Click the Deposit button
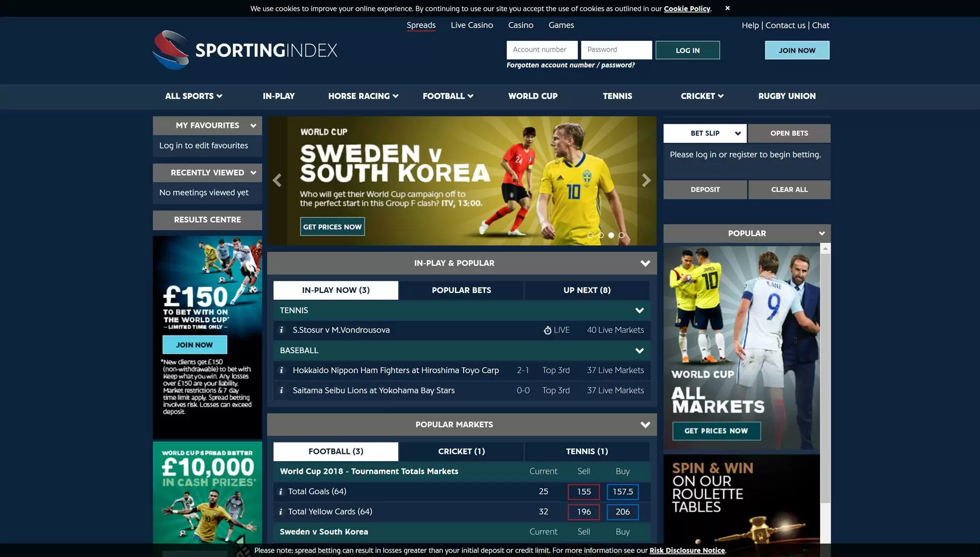This screenshot has width=980, height=557. pos(705,190)
